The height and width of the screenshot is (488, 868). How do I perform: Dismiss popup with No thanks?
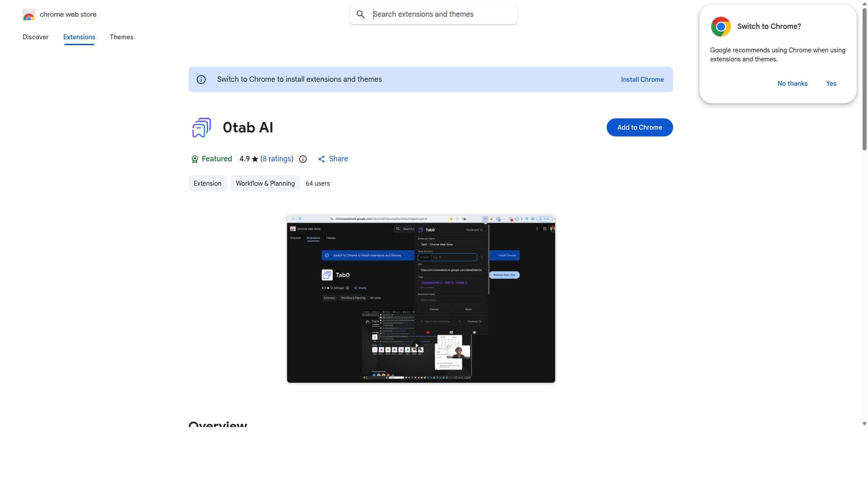(x=793, y=84)
